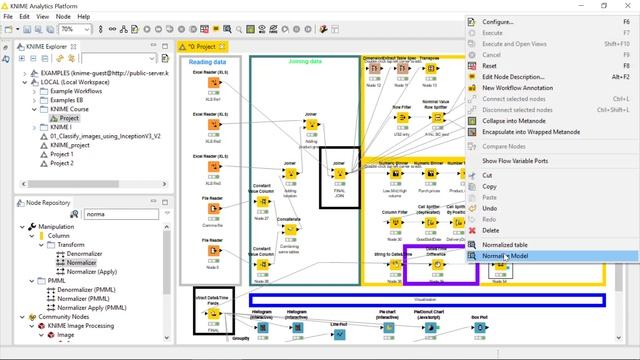Open the Node menu
The image size is (640, 360).
(63, 17)
